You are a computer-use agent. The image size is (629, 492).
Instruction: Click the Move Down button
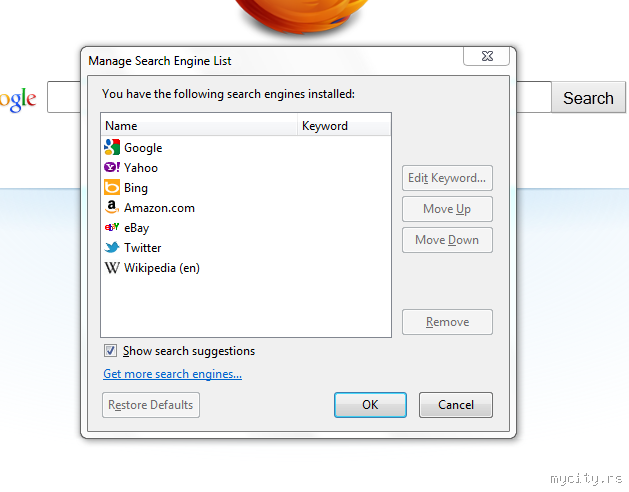click(447, 240)
